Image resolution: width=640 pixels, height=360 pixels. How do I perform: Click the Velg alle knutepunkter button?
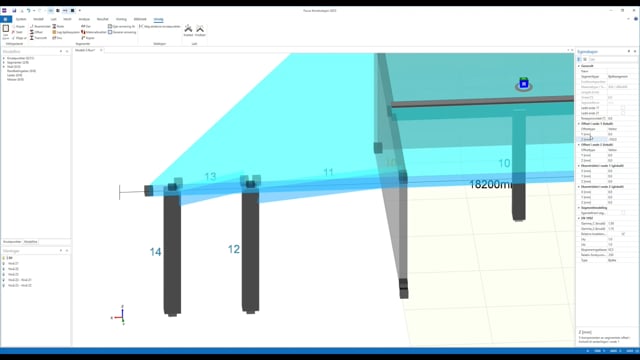pos(160,26)
